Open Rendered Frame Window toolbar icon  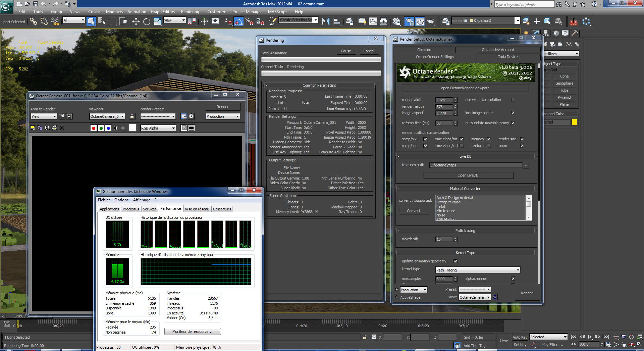click(x=420, y=21)
